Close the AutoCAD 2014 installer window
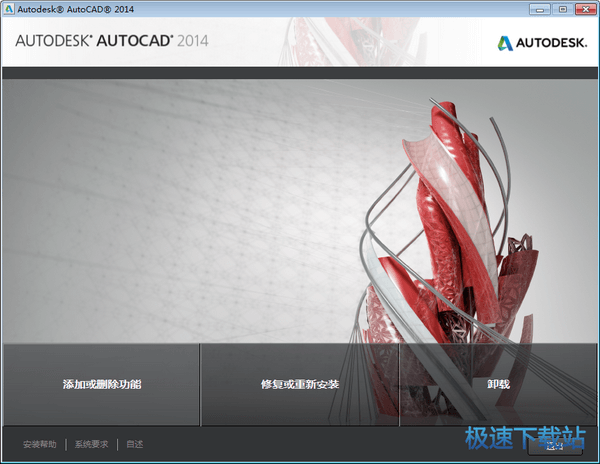The height and width of the screenshot is (464, 600). (x=585, y=9)
